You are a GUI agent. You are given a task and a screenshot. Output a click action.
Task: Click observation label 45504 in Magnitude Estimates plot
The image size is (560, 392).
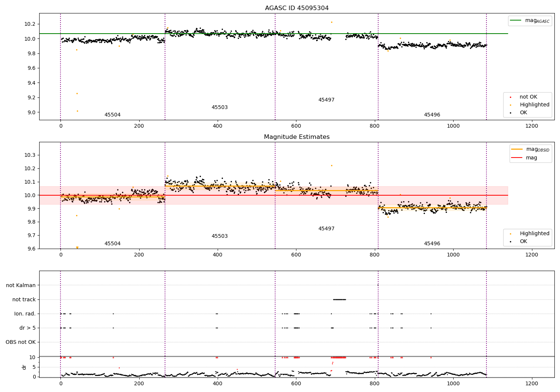pyautogui.click(x=112, y=244)
